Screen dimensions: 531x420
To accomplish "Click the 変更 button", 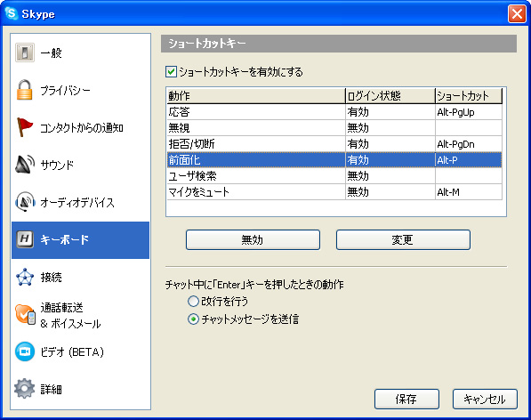I will point(403,239).
